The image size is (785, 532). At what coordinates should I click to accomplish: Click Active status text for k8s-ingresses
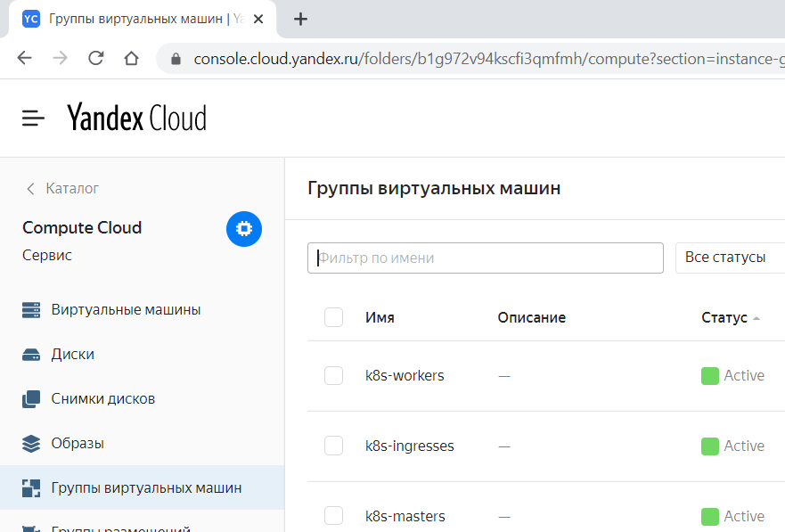[744, 446]
